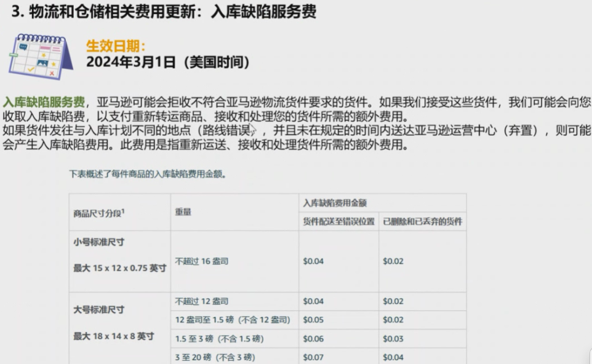This screenshot has height=364, width=592.
Task: Click the heading '3. 物流和仓储相关费用更新：入库缺陷服务费'
Action: tap(164, 11)
